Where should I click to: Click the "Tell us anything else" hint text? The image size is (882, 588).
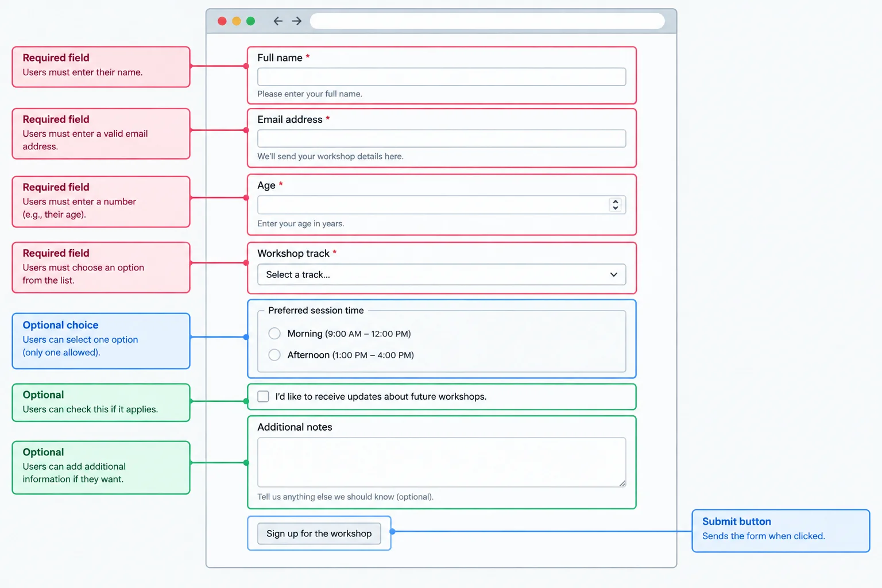coord(345,497)
